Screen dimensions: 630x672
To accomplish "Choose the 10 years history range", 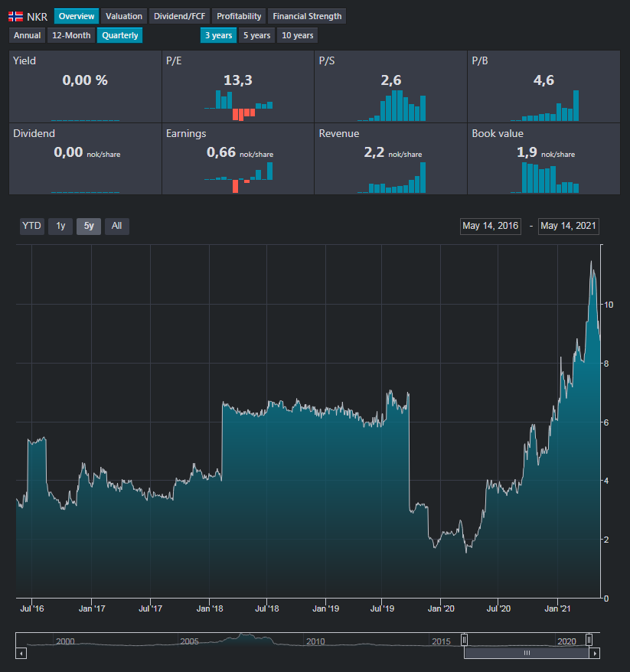I will pos(297,35).
